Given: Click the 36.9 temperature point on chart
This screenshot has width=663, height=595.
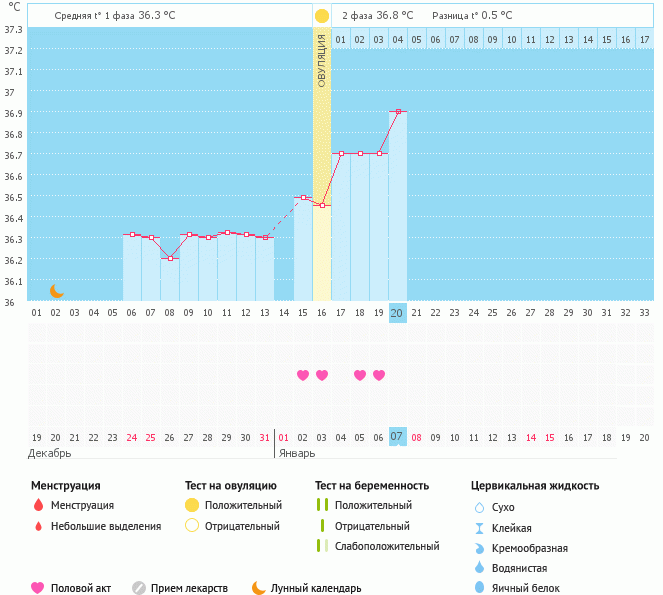Looking at the screenshot, I should point(398,112).
